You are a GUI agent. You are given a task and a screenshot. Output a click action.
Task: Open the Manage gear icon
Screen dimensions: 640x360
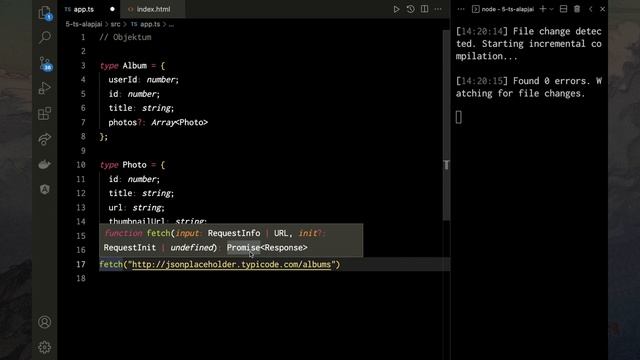click(x=44, y=347)
